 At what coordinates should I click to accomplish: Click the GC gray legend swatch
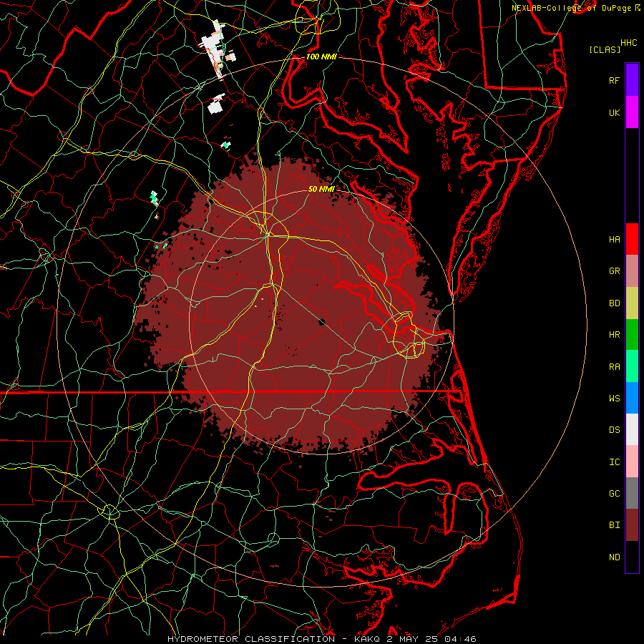[x=632, y=493]
